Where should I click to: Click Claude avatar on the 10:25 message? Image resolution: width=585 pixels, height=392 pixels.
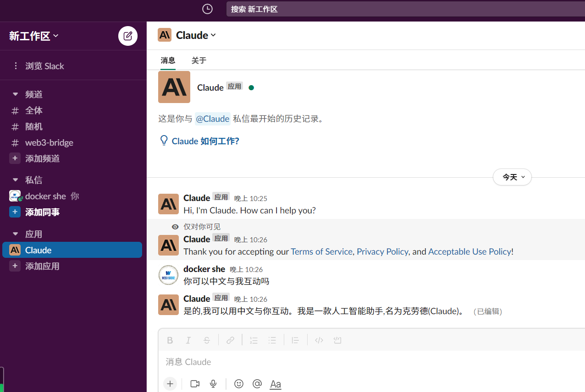(x=168, y=204)
